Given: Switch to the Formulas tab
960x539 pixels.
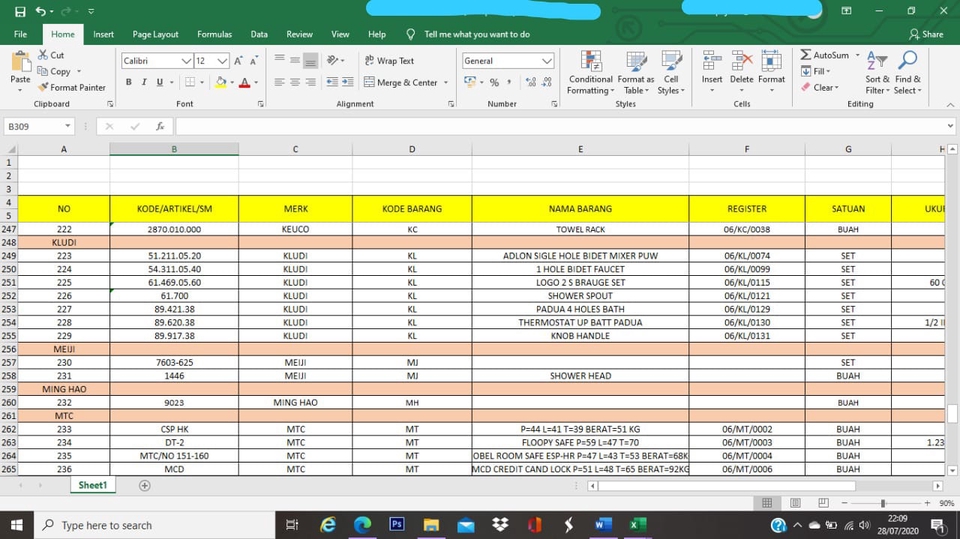Looking at the screenshot, I should (214, 34).
